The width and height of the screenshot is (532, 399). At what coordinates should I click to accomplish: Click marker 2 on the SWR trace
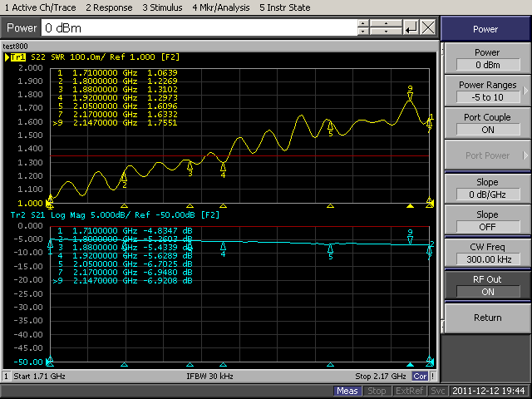[x=124, y=180]
